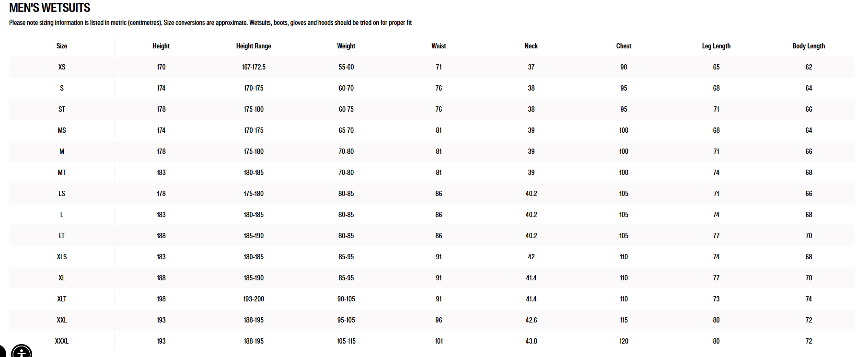Select the ST size row label

pos(62,109)
